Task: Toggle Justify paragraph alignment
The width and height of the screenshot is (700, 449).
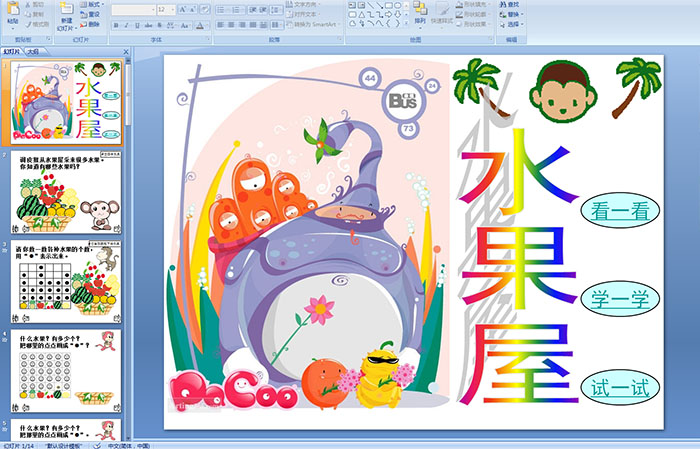Action: click(x=253, y=25)
